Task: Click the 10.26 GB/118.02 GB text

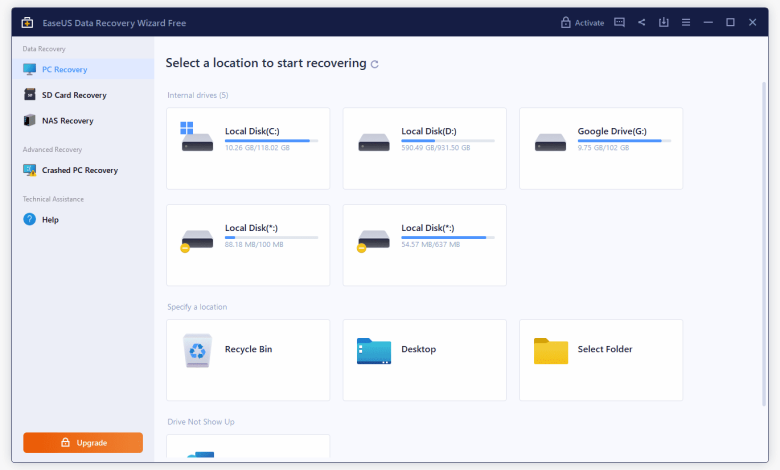Action: tap(257, 148)
